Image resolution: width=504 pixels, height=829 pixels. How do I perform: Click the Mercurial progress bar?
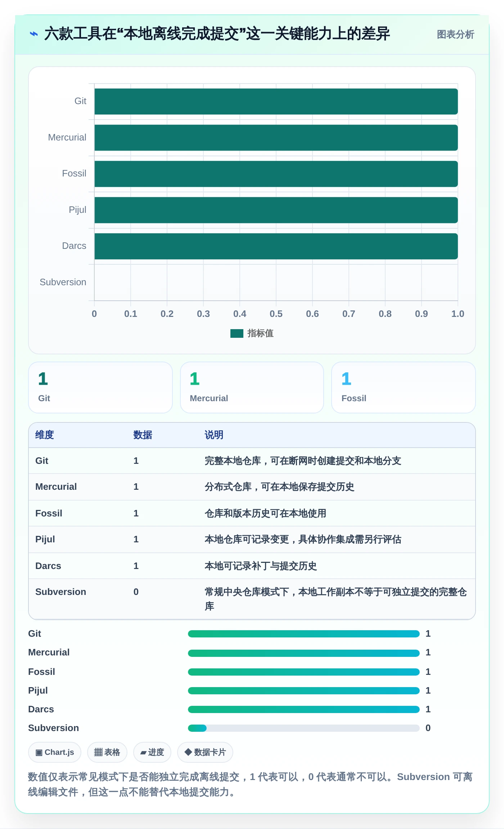(x=304, y=653)
